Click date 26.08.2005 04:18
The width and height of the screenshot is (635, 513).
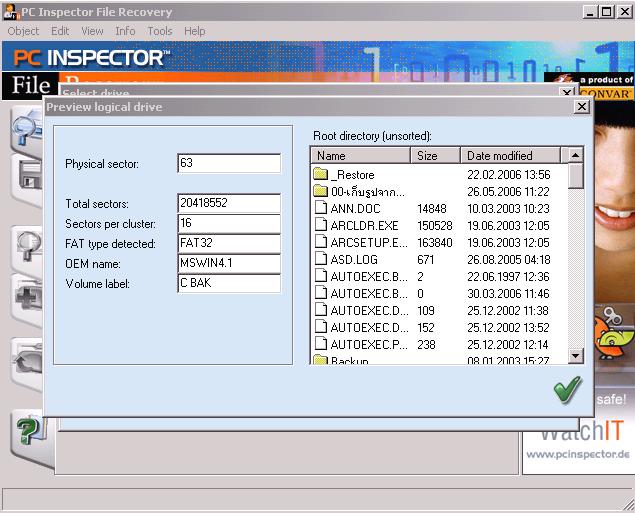click(x=509, y=260)
